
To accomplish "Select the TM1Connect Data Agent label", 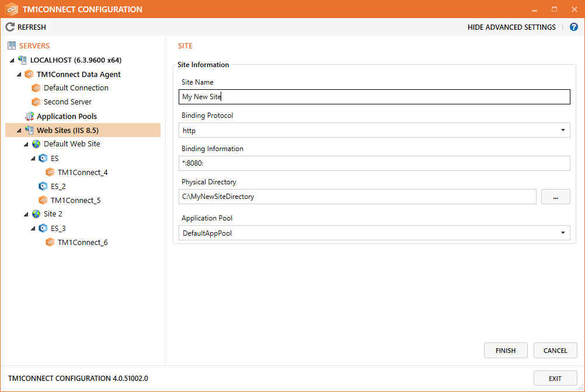I will 78,74.
